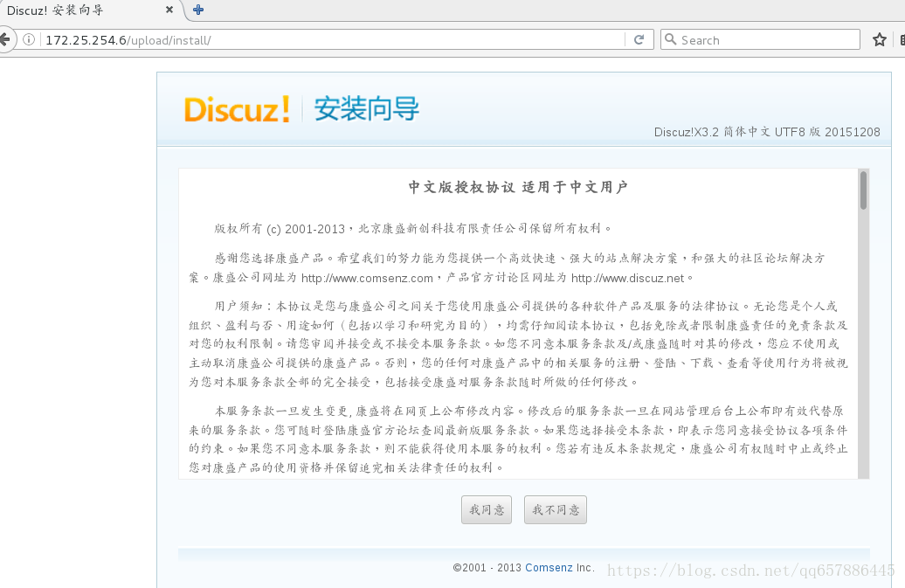
Task: Click the URL text http://www.discuz.net
Action: pyautogui.click(x=627, y=278)
